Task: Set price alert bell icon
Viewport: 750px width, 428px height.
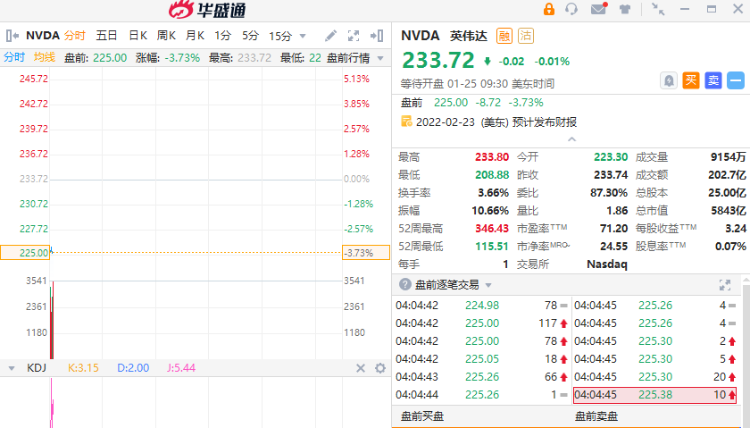Action: (669, 80)
